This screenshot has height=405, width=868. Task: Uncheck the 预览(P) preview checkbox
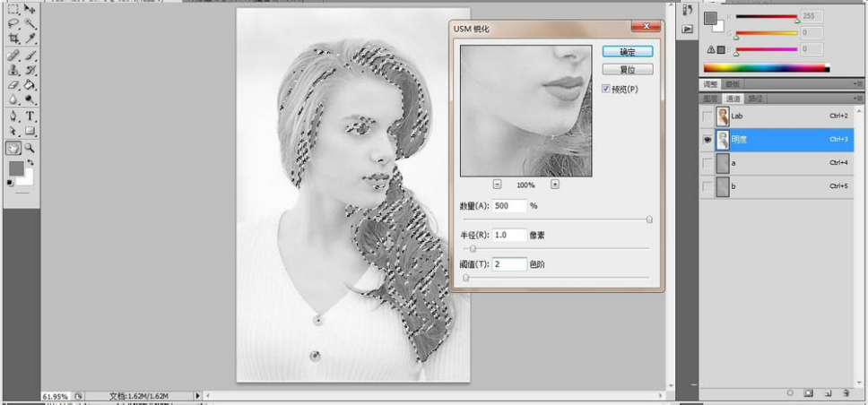click(607, 89)
